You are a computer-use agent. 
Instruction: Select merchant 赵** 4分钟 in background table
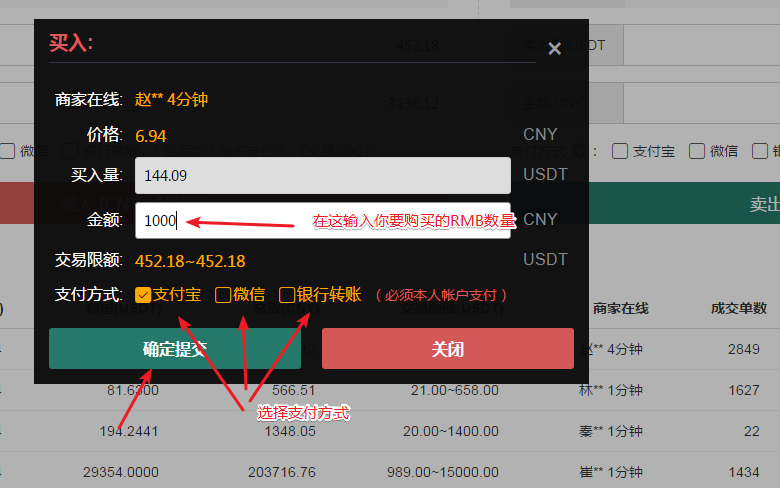pos(610,349)
